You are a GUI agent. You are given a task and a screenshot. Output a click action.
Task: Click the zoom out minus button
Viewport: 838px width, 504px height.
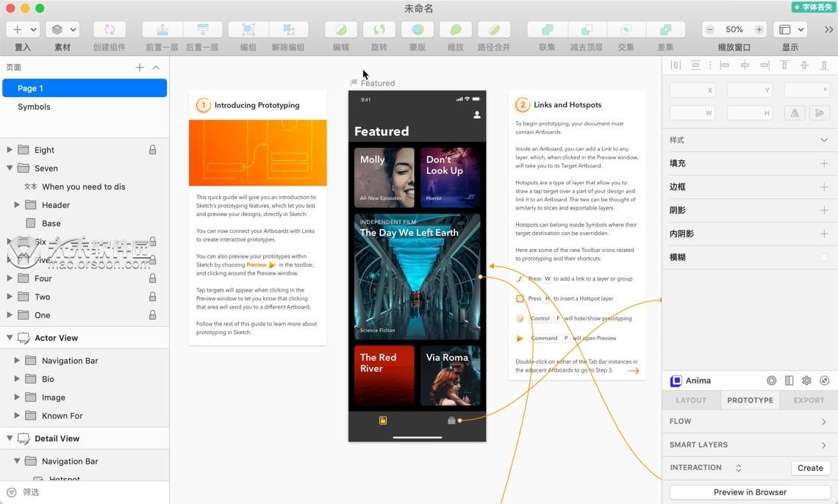(x=710, y=29)
